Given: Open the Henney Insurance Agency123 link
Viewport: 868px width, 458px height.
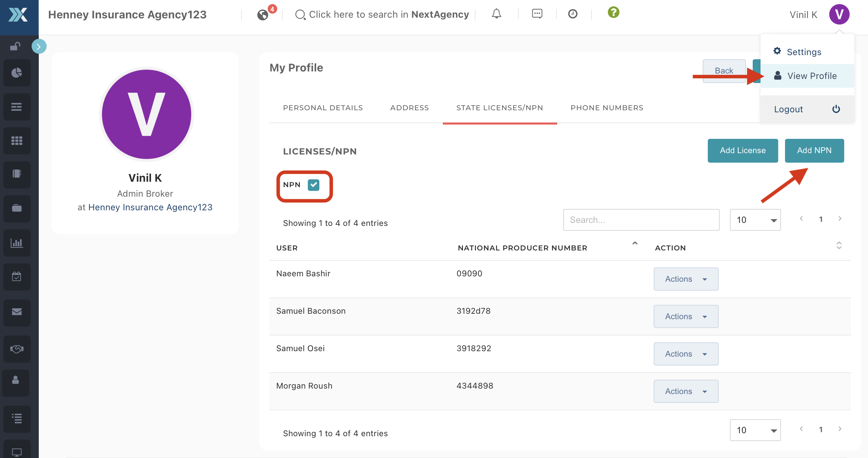Looking at the screenshot, I should [150, 207].
